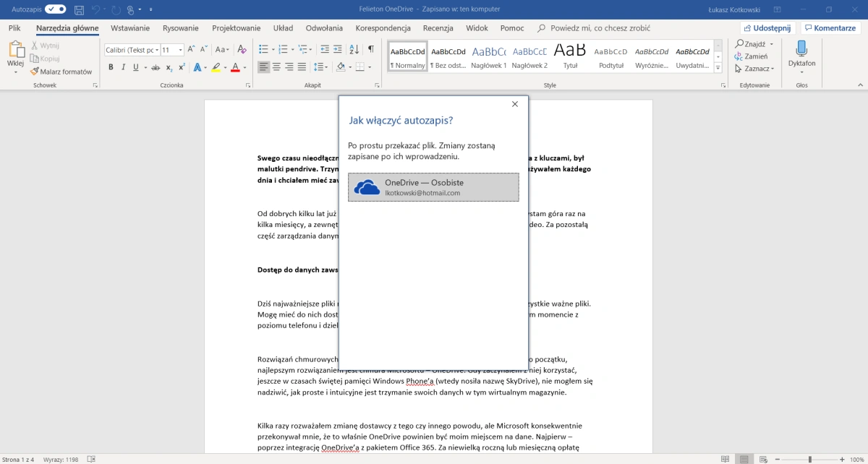Switch to the Rysowanie tab
The height and width of the screenshot is (464, 868).
pyautogui.click(x=181, y=28)
